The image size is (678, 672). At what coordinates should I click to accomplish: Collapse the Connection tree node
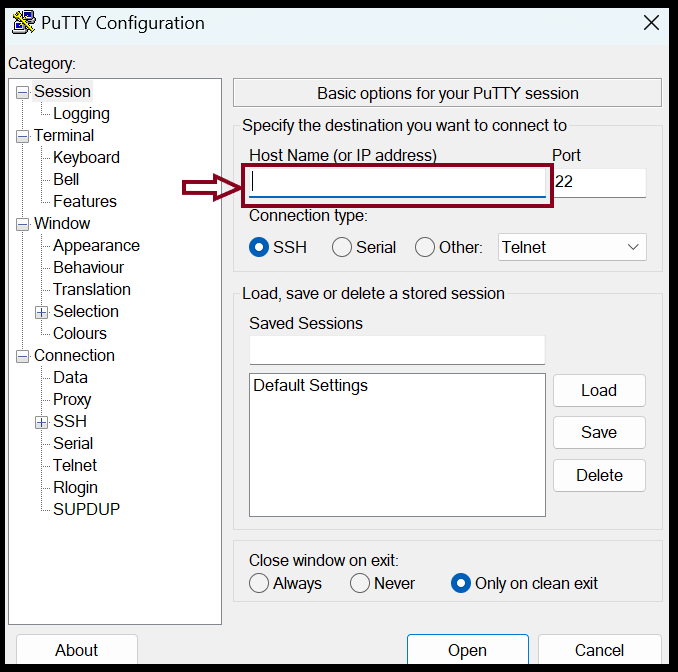click(x=22, y=356)
